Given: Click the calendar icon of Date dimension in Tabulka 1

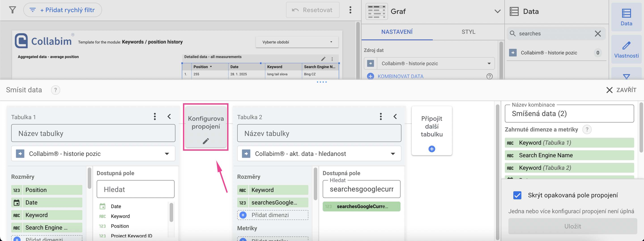Looking at the screenshot, I should point(17,202).
